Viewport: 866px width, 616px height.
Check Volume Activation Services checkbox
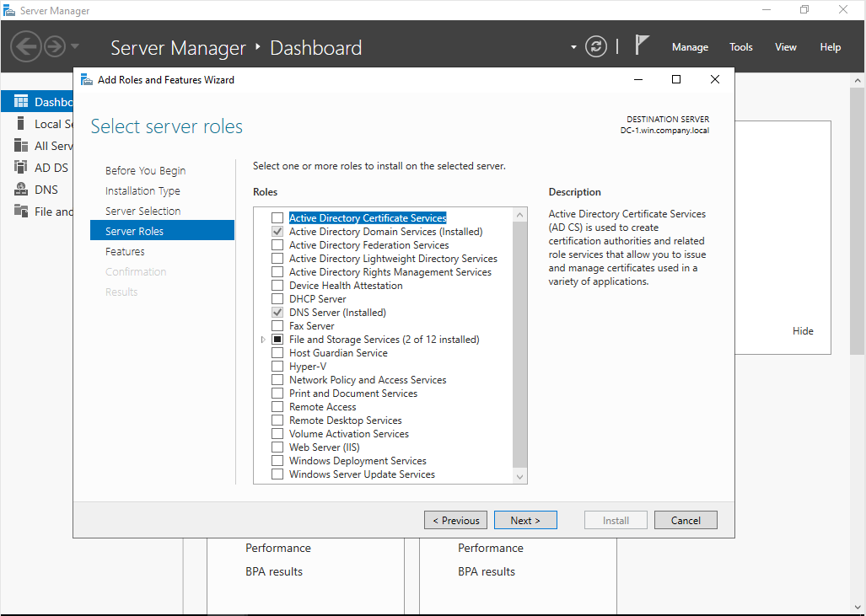[x=277, y=434]
